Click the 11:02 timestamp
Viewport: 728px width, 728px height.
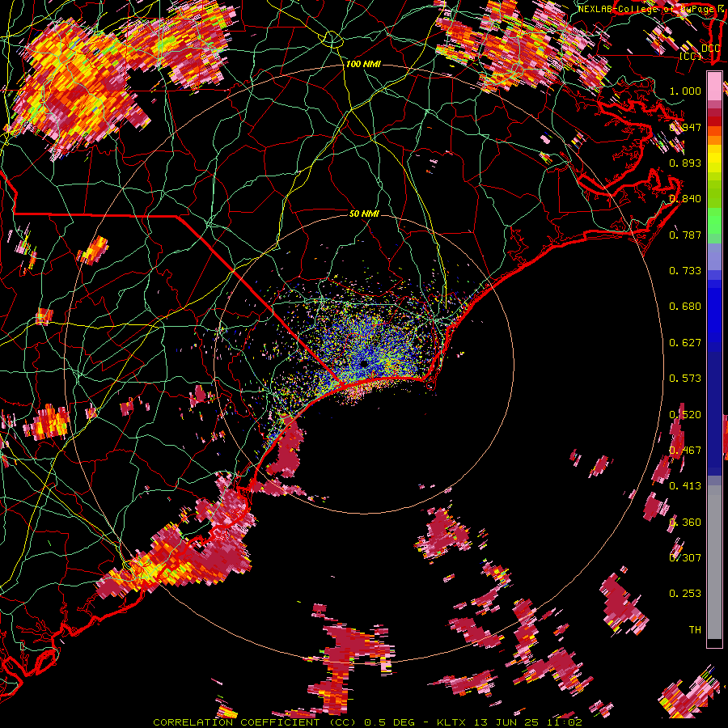pyautogui.click(x=563, y=722)
